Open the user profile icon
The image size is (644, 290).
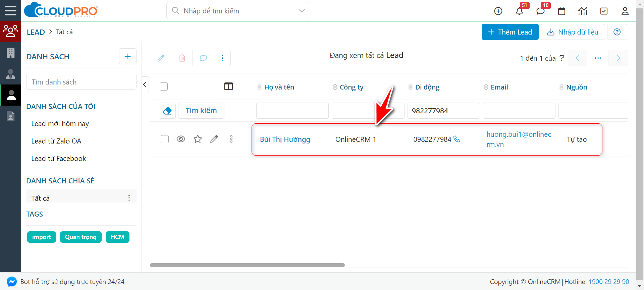[x=625, y=11]
